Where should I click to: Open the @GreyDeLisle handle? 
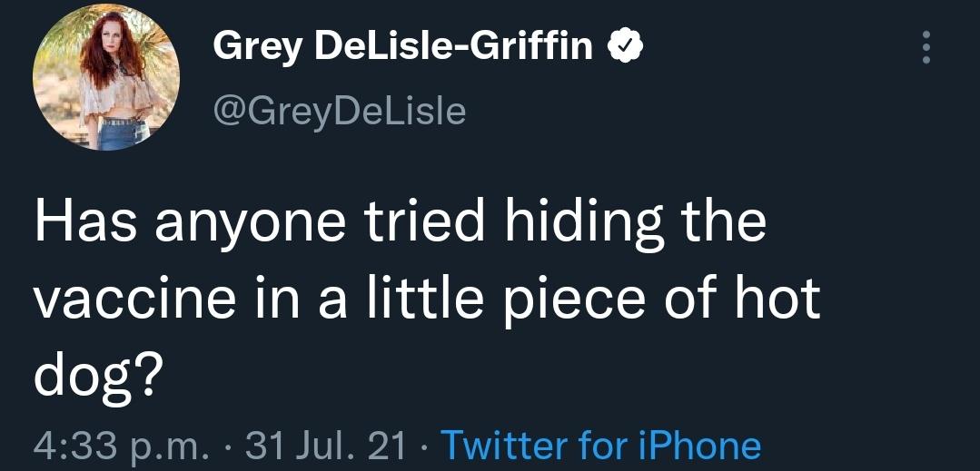339,111
